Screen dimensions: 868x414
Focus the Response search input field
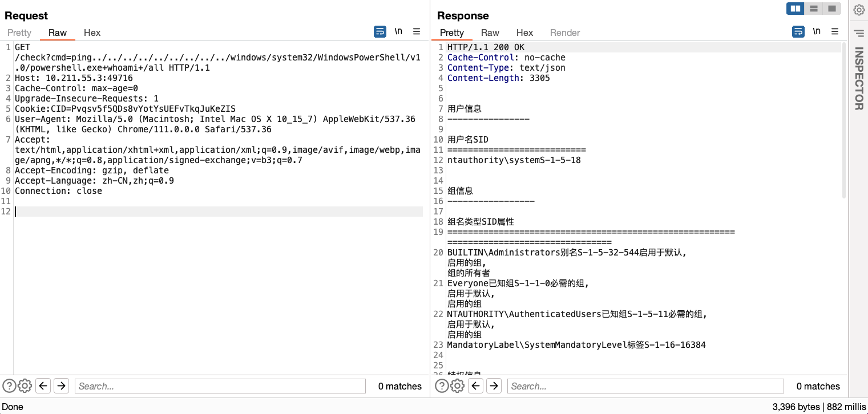645,386
